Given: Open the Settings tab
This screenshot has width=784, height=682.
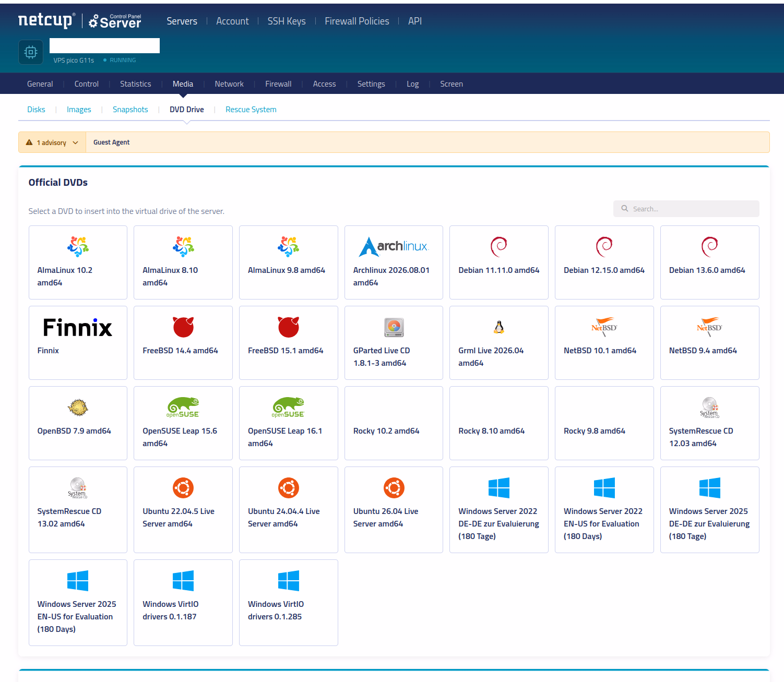Looking at the screenshot, I should tap(371, 84).
